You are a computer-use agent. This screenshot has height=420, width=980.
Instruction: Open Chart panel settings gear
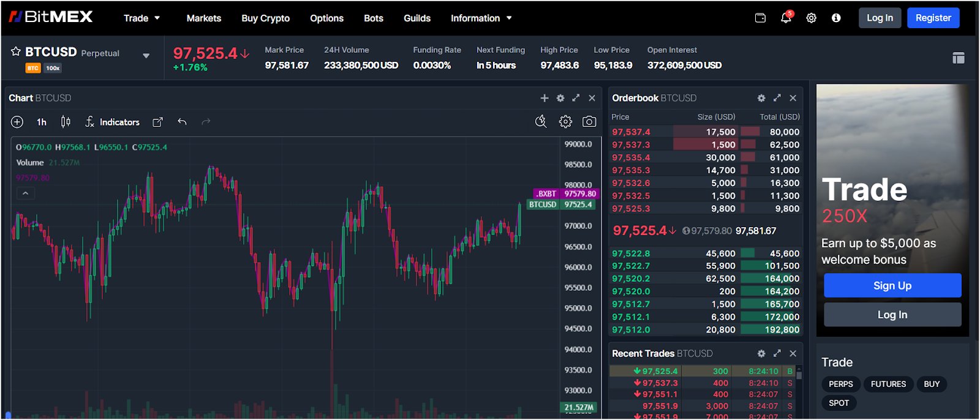(x=560, y=98)
